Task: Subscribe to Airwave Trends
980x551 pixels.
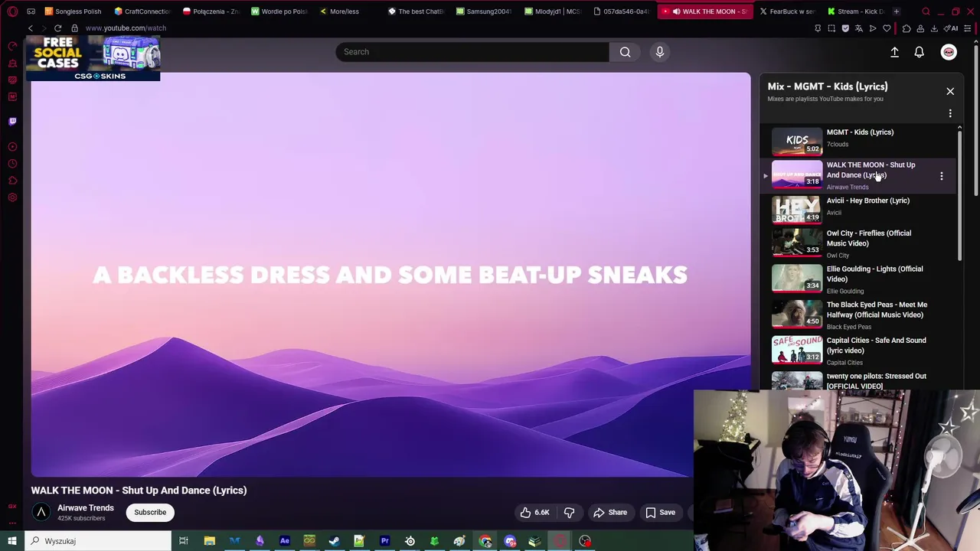Action: point(150,513)
